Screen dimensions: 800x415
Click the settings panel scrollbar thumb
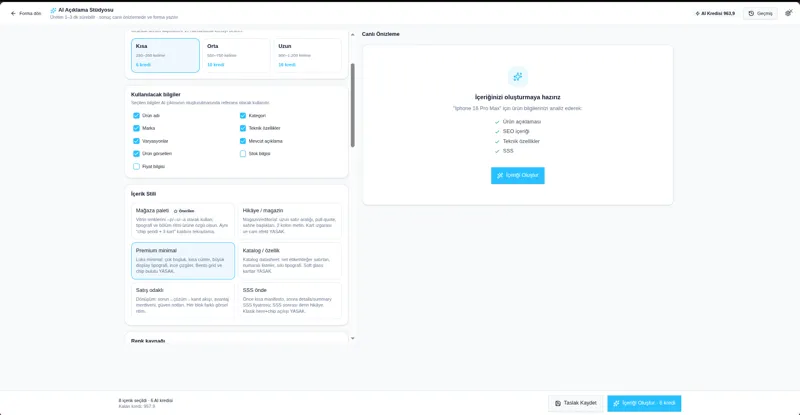click(x=353, y=105)
